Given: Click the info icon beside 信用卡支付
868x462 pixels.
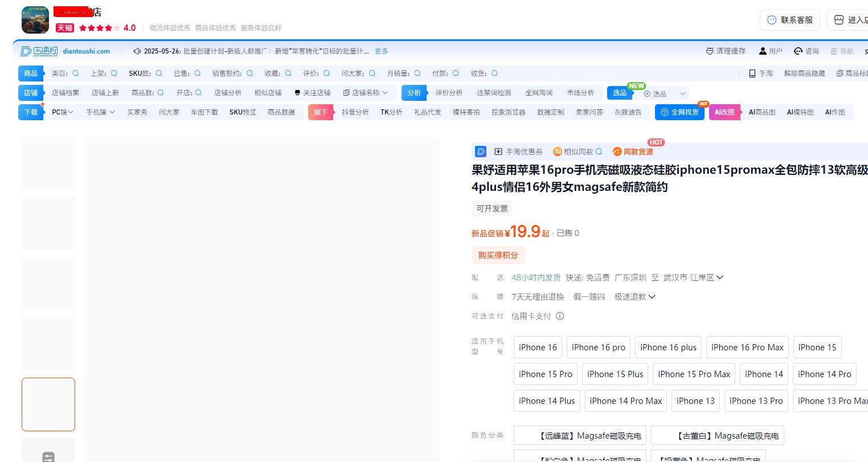Looking at the screenshot, I should pyautogui.click(x=560, y=316).
